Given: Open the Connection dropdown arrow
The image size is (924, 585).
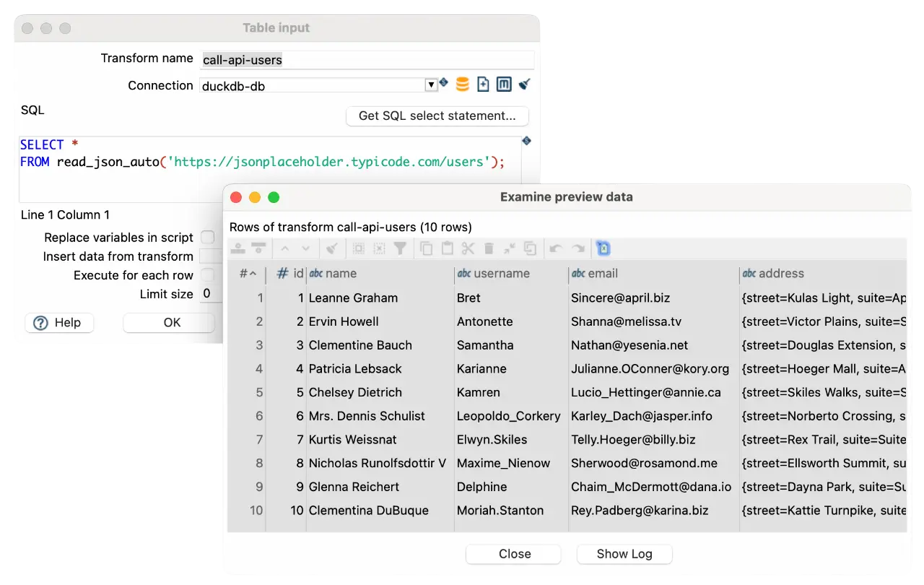Looking at the screenshot, I should click(431, 85).
